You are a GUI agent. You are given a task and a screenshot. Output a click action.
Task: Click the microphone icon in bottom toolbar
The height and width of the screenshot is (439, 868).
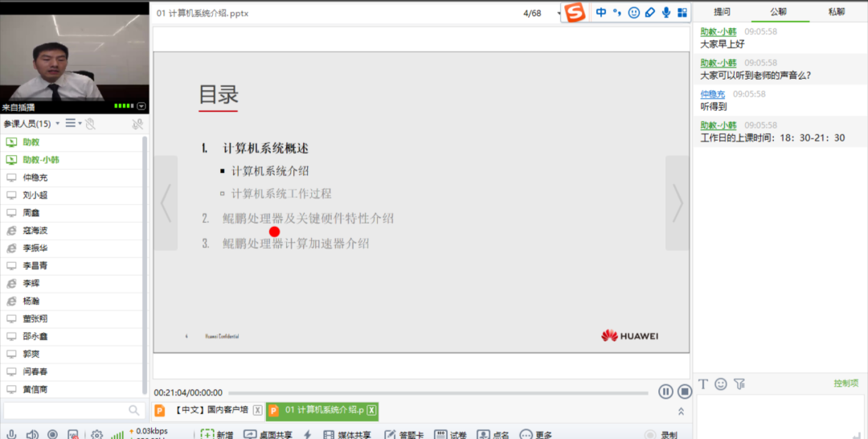(x=11, y=435)
